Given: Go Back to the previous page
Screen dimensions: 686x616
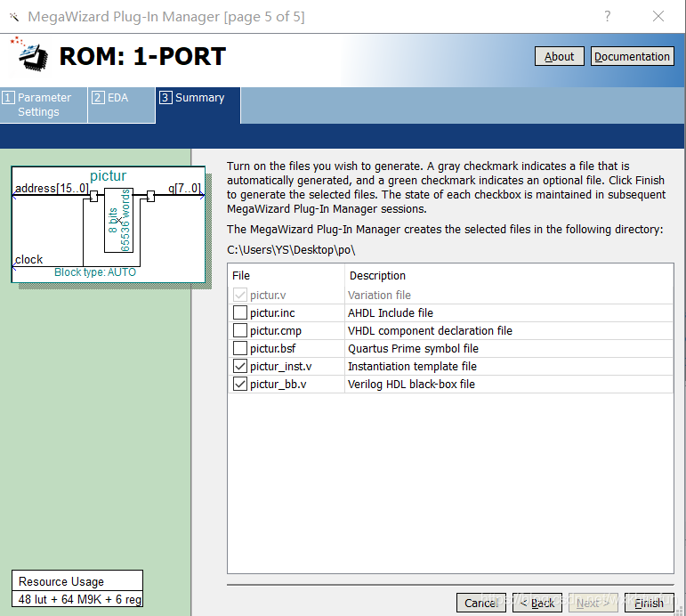Looking at the screenshot, I should [537, 603].
